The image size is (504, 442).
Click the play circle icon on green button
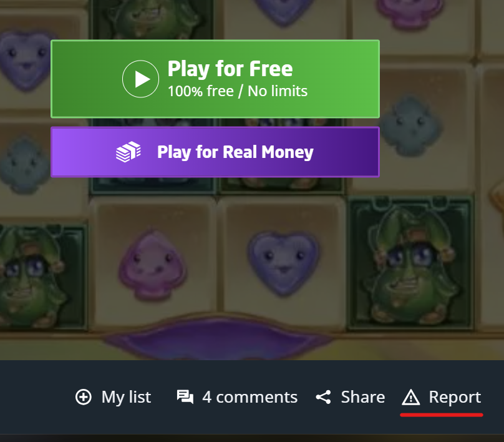pos(140,79)
